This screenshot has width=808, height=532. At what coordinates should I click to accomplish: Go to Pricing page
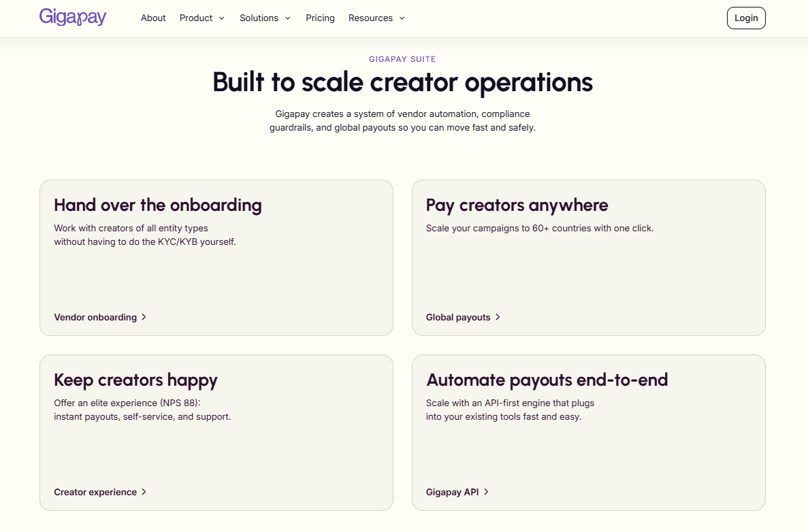320,18
